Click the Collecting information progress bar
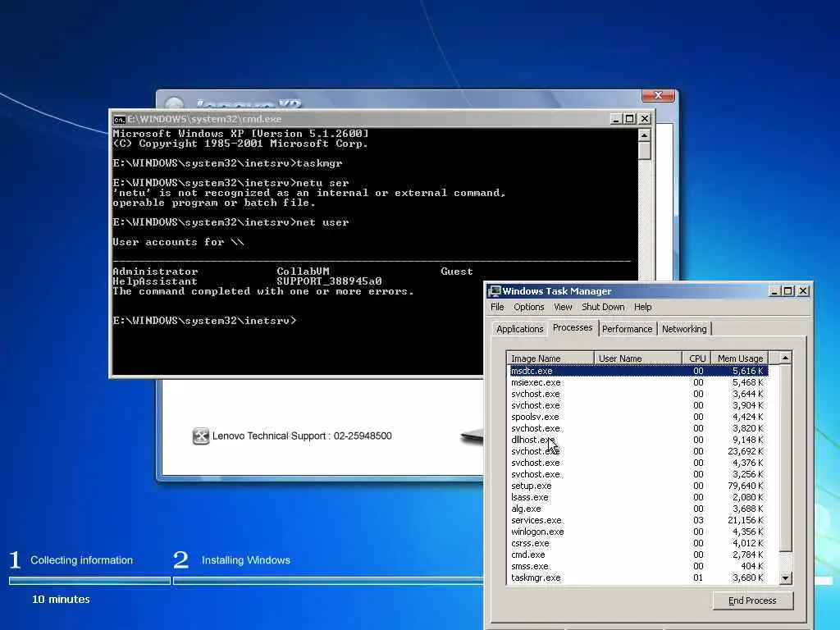 tap(89, 581)
